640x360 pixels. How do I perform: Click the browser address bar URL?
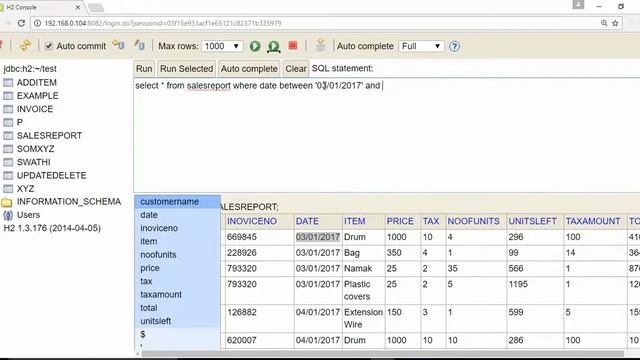(x=163, y=23)
